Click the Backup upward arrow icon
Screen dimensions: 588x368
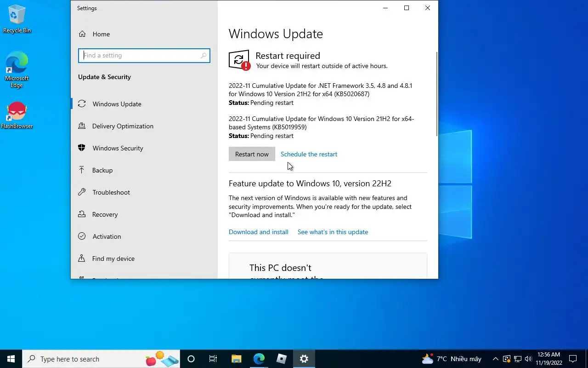[82, 170]
